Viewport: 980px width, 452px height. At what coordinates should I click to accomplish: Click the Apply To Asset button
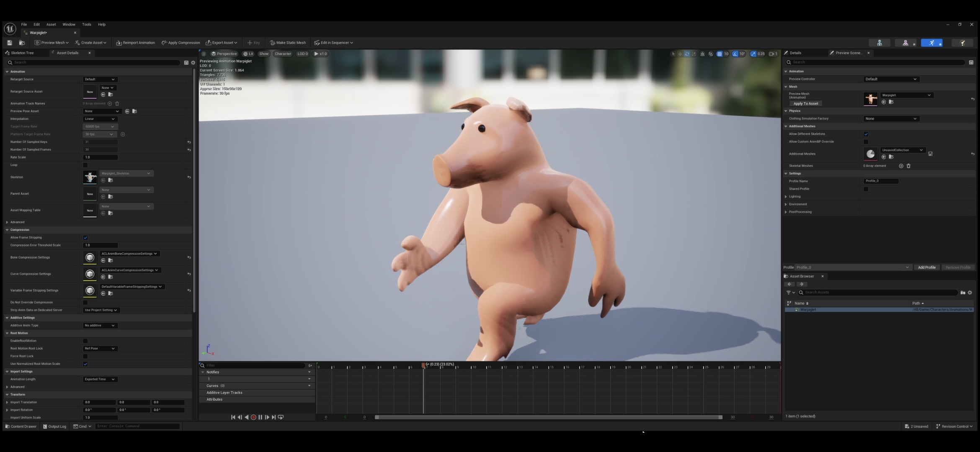(805, 103)
